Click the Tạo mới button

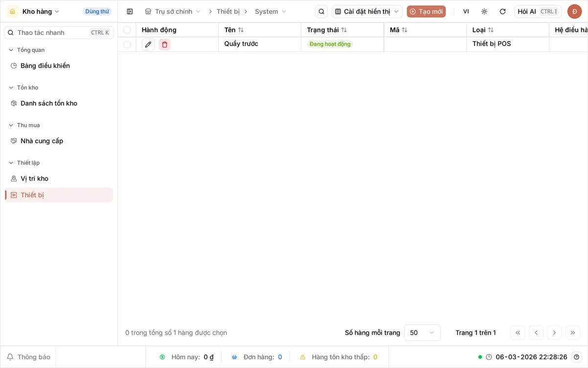pyautogui.click(x=426, y=11)
